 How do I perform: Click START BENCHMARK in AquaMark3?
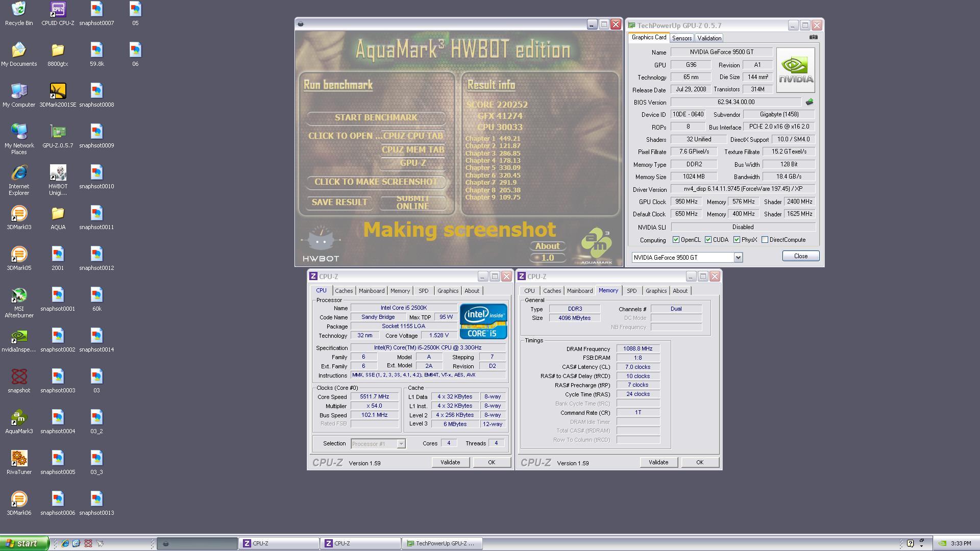(x=376, y=118)
